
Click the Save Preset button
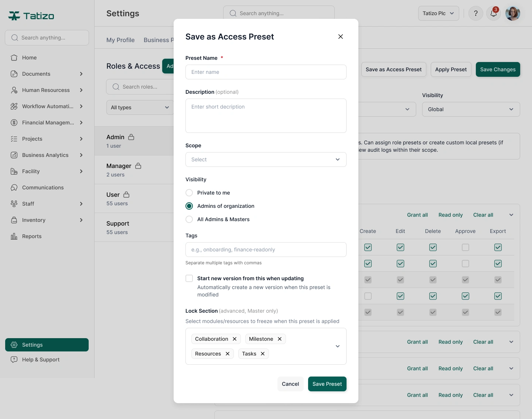[327, 384]
